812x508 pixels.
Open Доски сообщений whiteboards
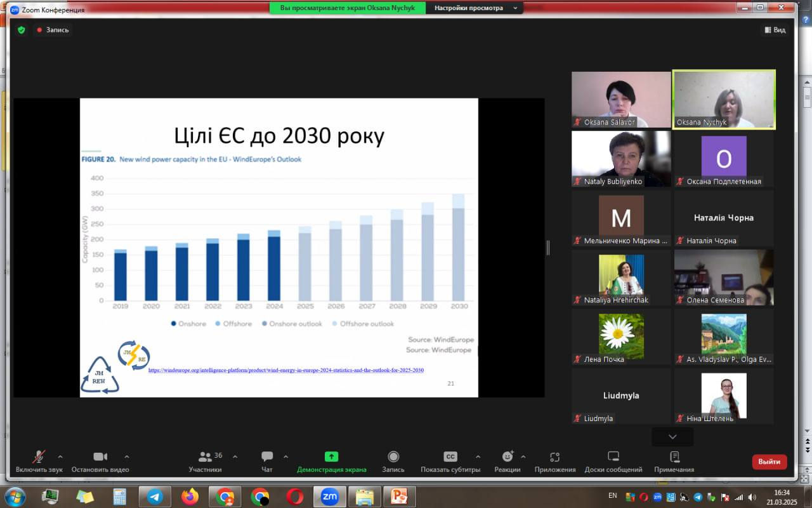(x=613, y=462)
